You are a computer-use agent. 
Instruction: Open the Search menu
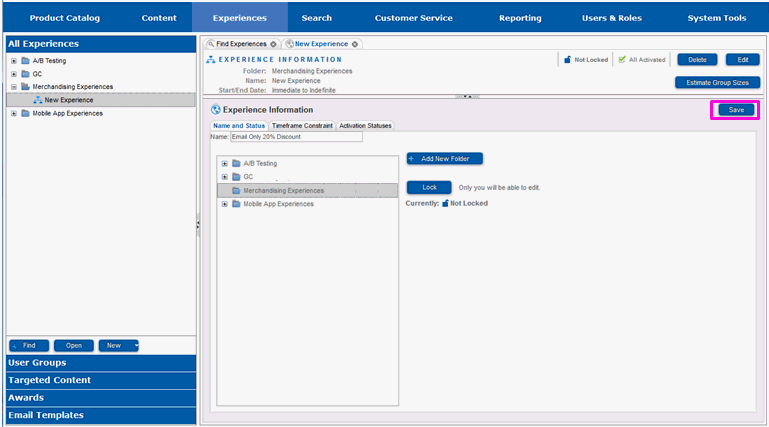click(316, 18)
